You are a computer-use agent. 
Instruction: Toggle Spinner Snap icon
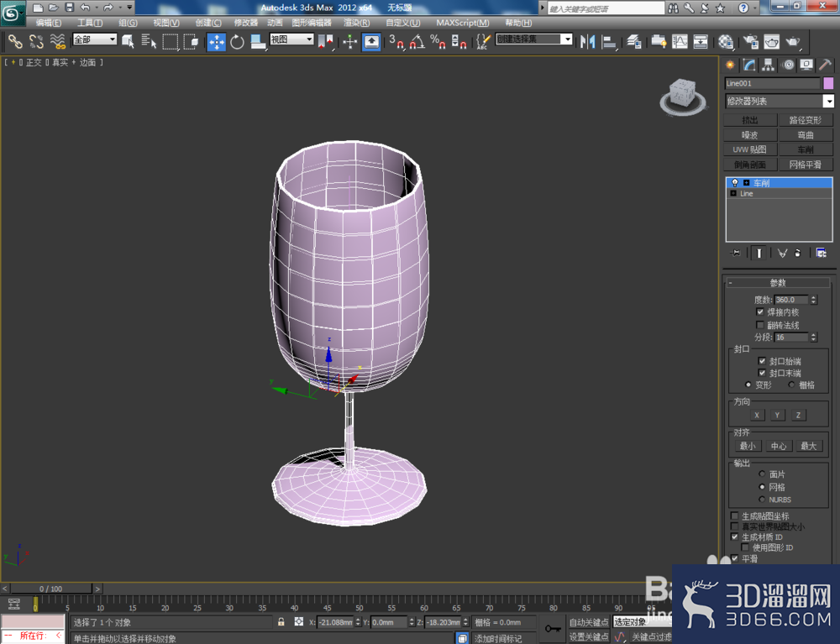click(x=459, y=42)
